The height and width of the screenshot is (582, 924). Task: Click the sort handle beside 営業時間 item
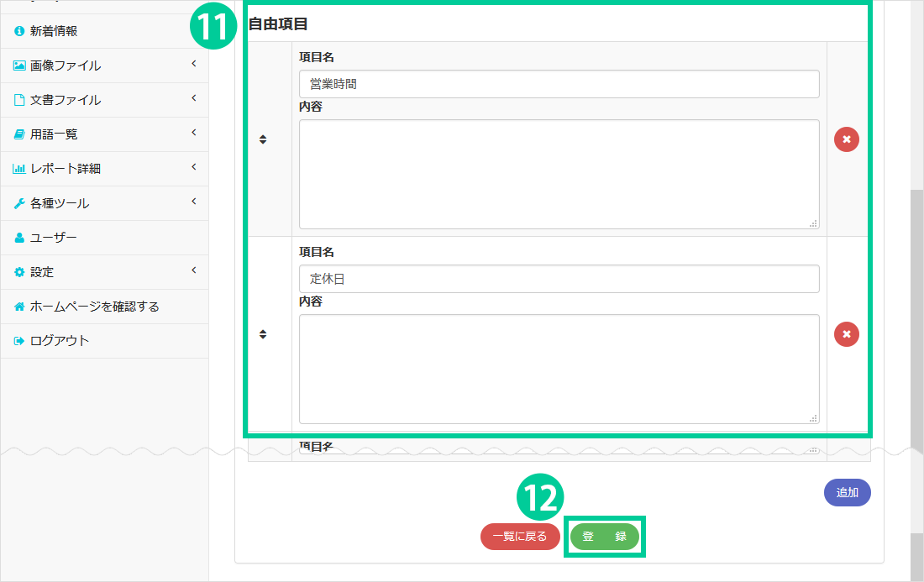263,139
